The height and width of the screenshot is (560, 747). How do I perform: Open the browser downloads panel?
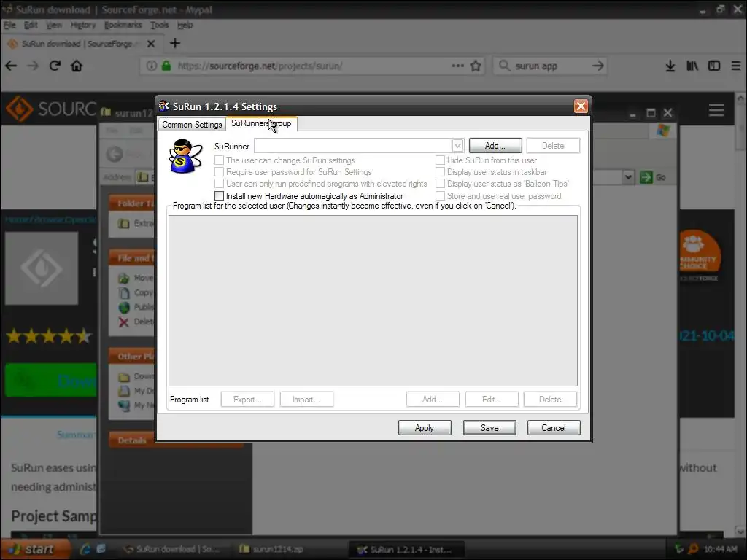(x=670, y=66)
